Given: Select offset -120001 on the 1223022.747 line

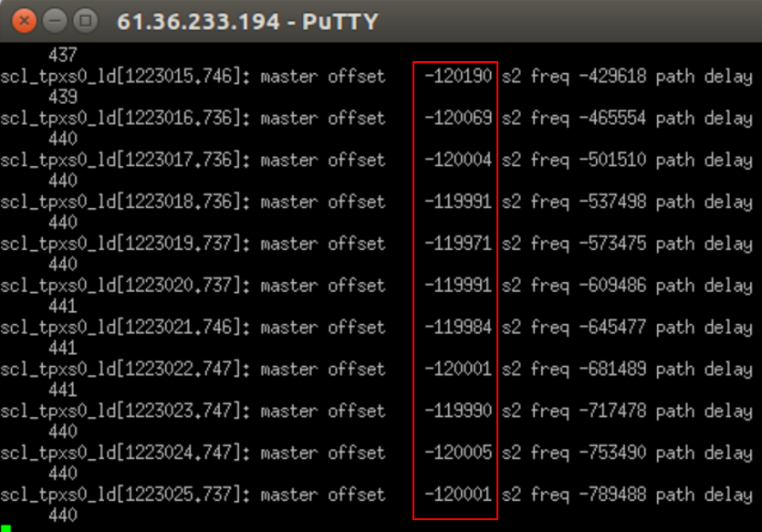Looking at the screenshot, I should pyautogui.click(x=458, y=370).
